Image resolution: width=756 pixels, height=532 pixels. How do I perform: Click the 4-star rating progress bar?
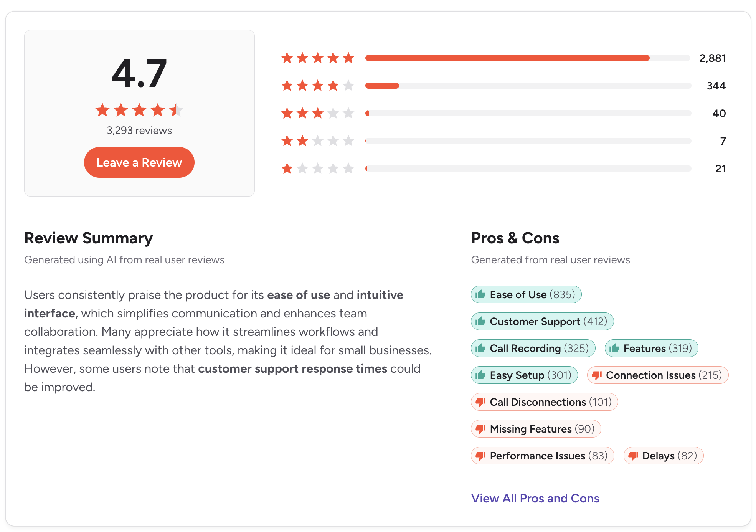tap(528, 86)
